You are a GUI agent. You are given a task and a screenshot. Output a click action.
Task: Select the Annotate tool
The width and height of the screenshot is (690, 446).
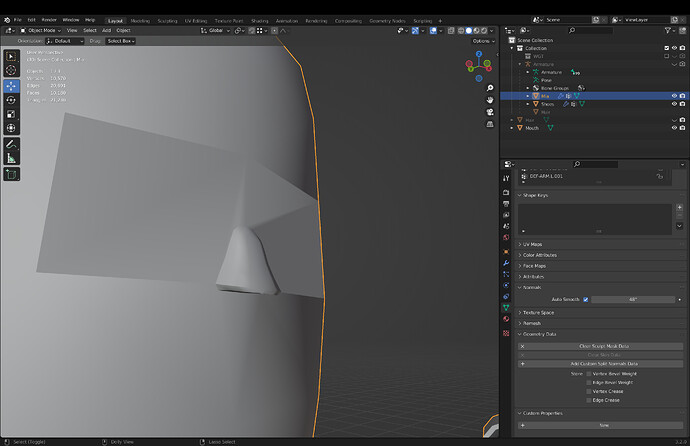11,144
